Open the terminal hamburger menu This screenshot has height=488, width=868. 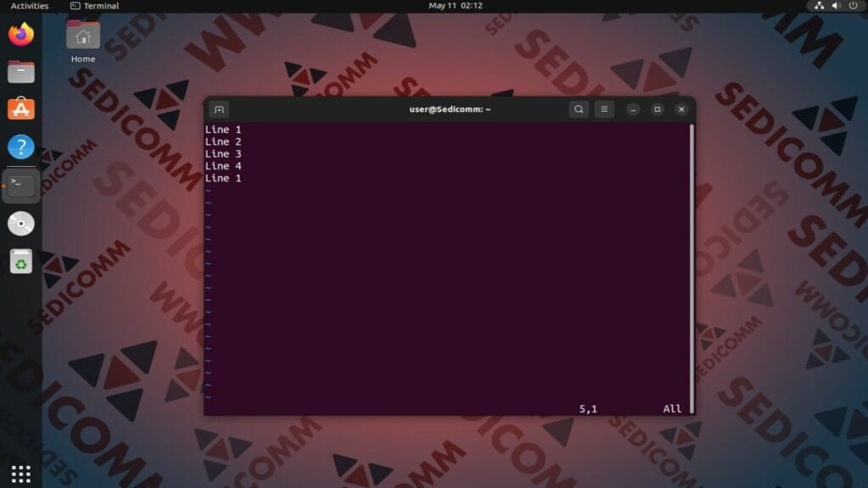604,109
